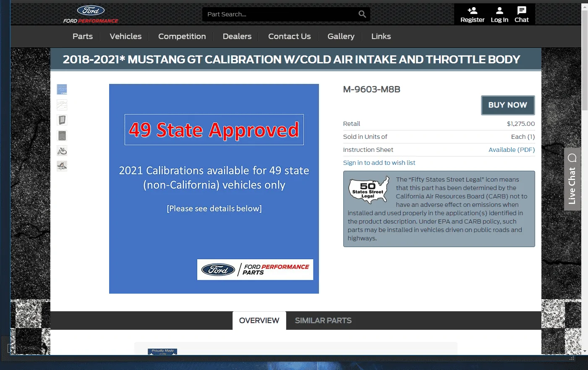
Task: Click the 49 State Approved main image
Action: pyautogui.click(x=214, y=189)
